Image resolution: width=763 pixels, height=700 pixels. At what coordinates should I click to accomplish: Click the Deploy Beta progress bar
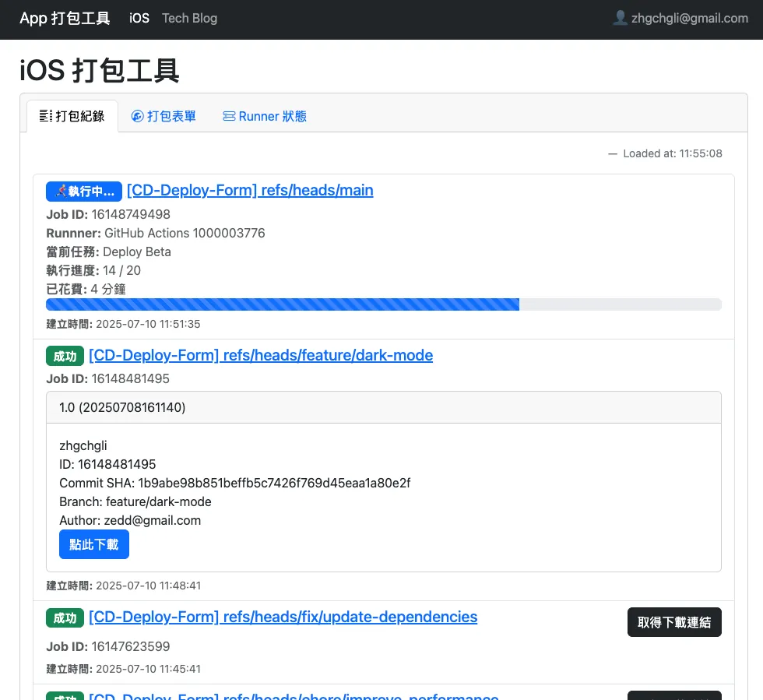383,304
